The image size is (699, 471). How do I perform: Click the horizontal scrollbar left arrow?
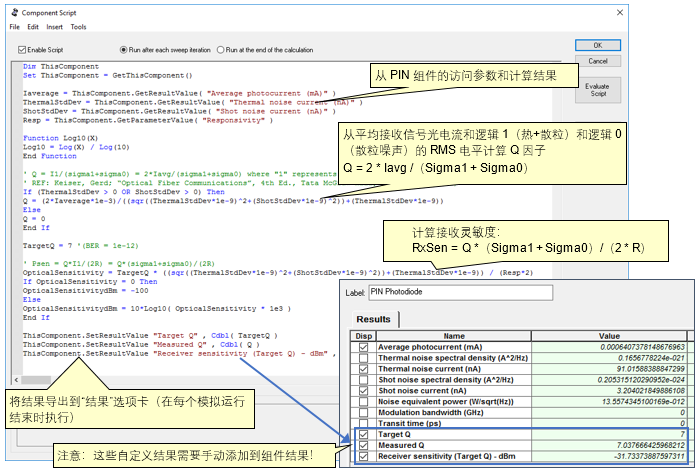(x=16, y=380)
